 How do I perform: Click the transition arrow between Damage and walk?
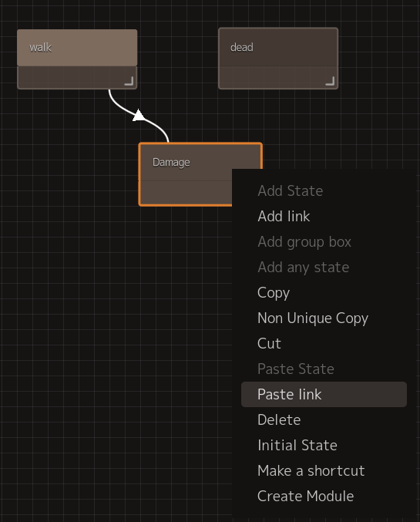click(x=138, y=115)
